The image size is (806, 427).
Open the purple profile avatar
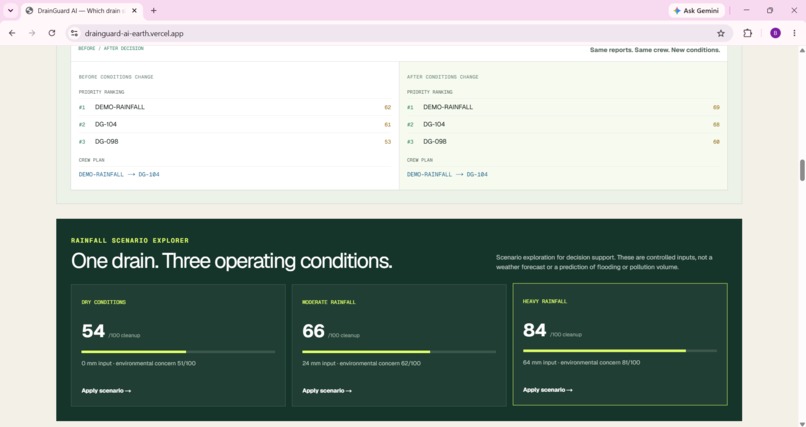tap(775, 33)
